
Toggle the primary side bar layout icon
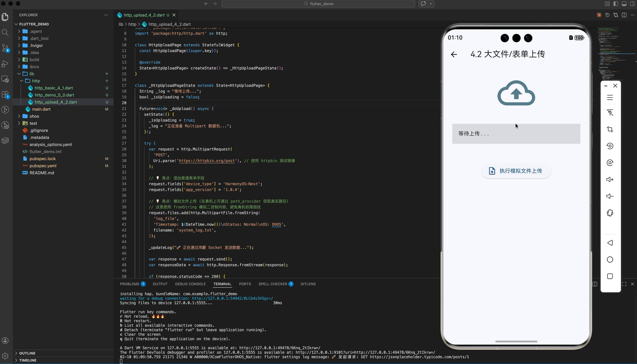tap(616, 4)
